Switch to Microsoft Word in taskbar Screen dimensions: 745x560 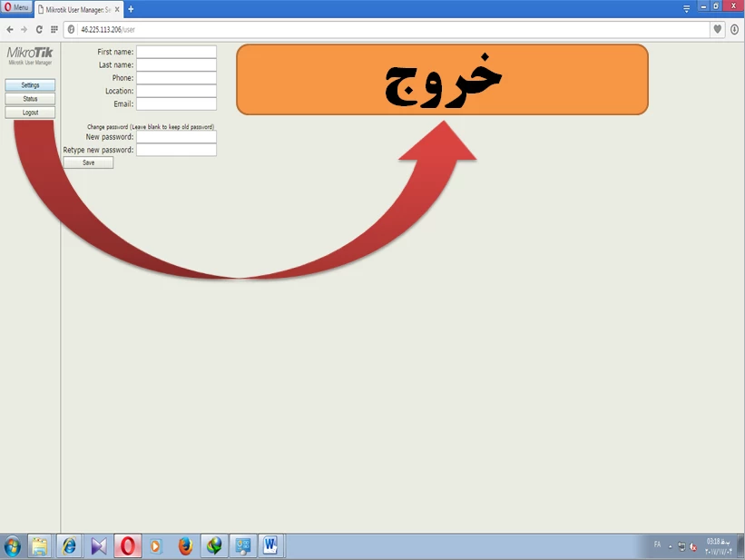270,546
